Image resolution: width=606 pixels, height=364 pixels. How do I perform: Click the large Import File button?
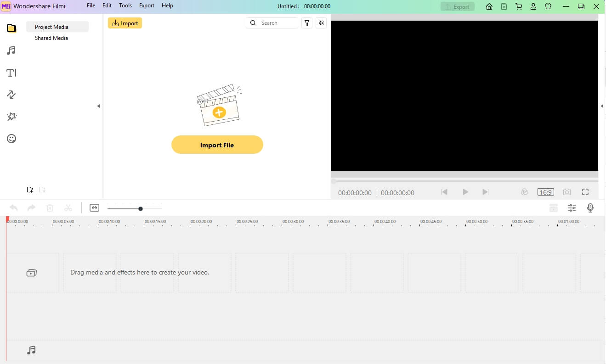(x=217, y=145)
